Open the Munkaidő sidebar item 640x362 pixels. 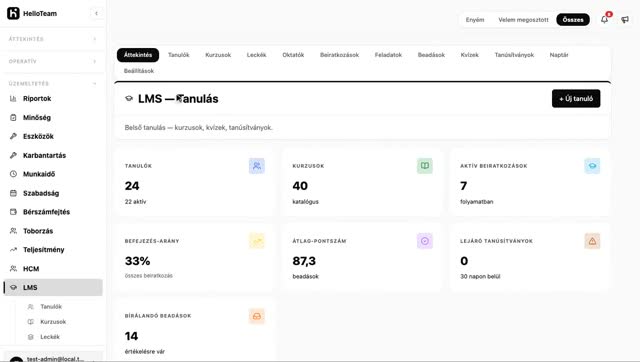pyautogui.click(x=53, y=174)
